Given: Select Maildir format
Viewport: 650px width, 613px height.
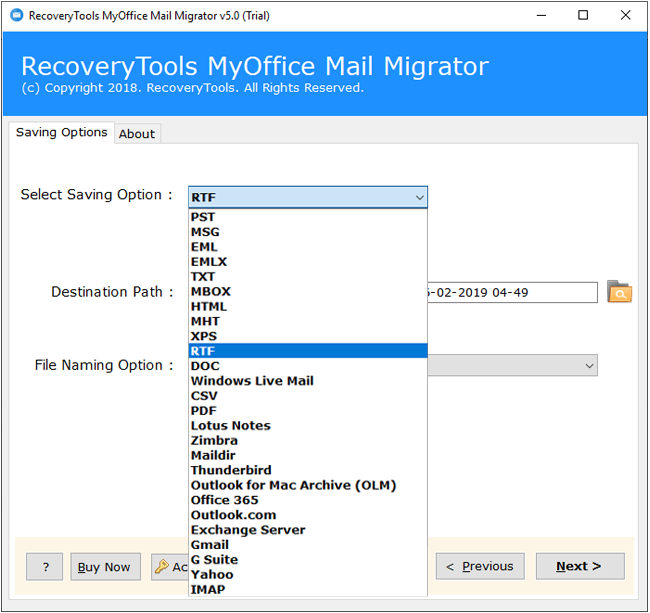Looking at the screenshot, I should (308, 456).
